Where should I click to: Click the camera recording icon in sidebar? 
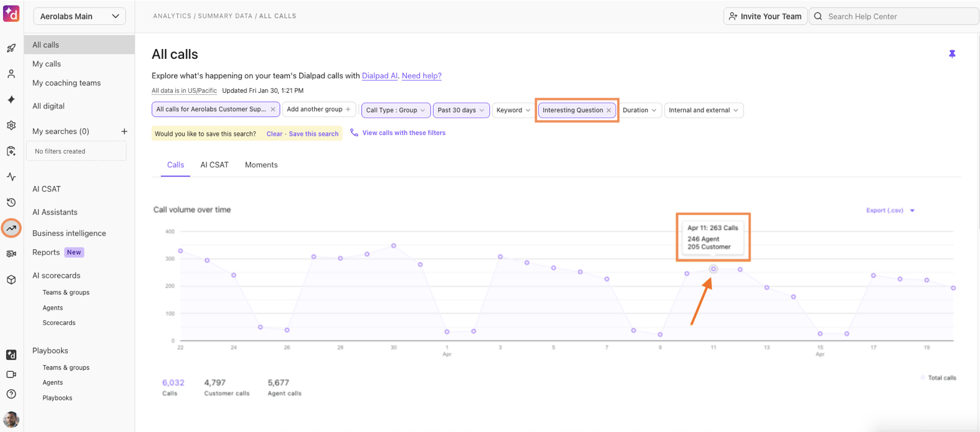pyautogui.click(x=11, y=254)
